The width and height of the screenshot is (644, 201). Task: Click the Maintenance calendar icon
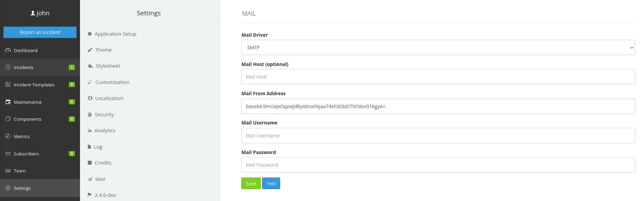coord(8,102)
